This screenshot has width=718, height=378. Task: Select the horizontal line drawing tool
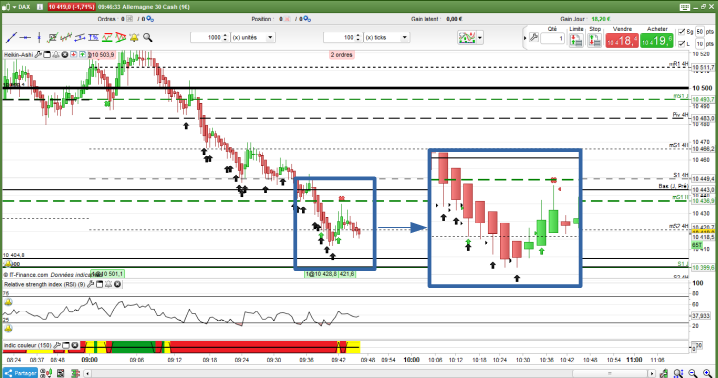(x=26, y=38)
